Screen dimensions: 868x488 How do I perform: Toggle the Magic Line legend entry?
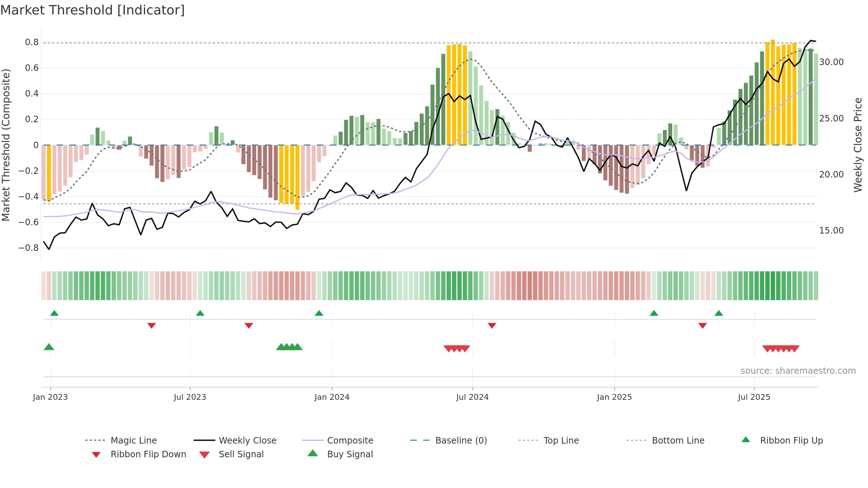click(121, 440)
